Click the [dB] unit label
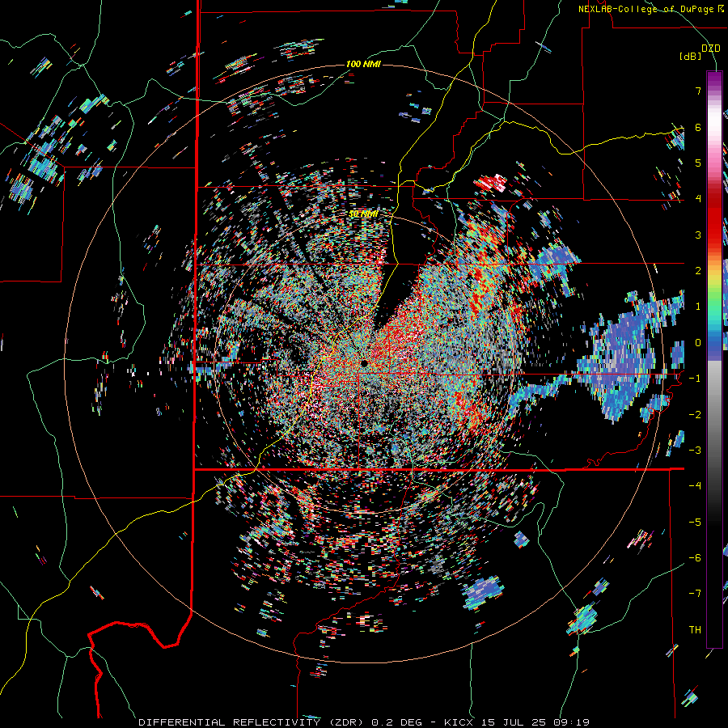This screenshot has width=728, height=728. click(691, 56)
